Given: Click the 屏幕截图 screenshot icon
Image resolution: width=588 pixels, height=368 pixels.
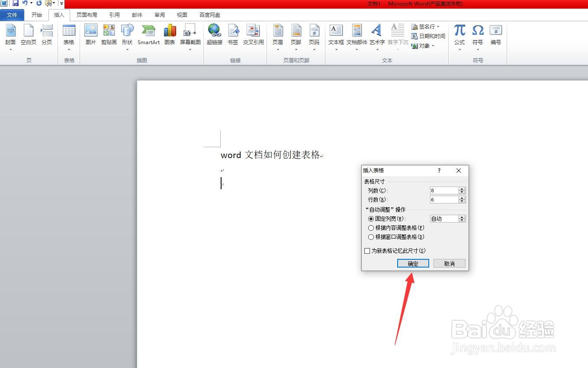Looking at the screenshot, I should 190,32.
